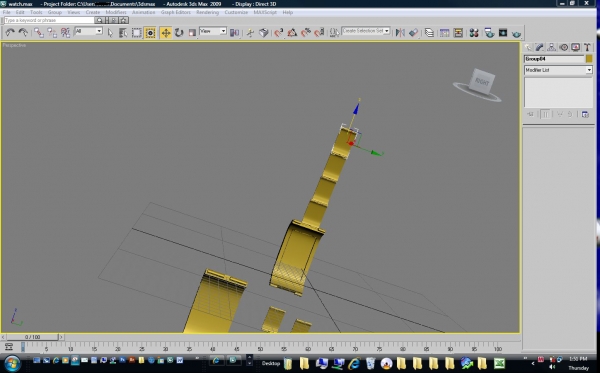
Task: Open the Schematic View icon
Action: [458, 33]
